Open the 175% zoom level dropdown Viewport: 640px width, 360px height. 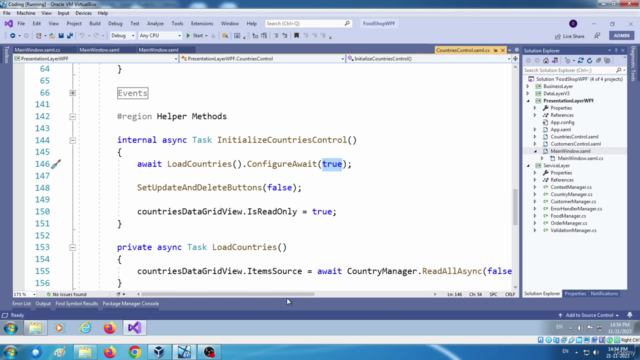pyautogui.click(x=25, y=294)
